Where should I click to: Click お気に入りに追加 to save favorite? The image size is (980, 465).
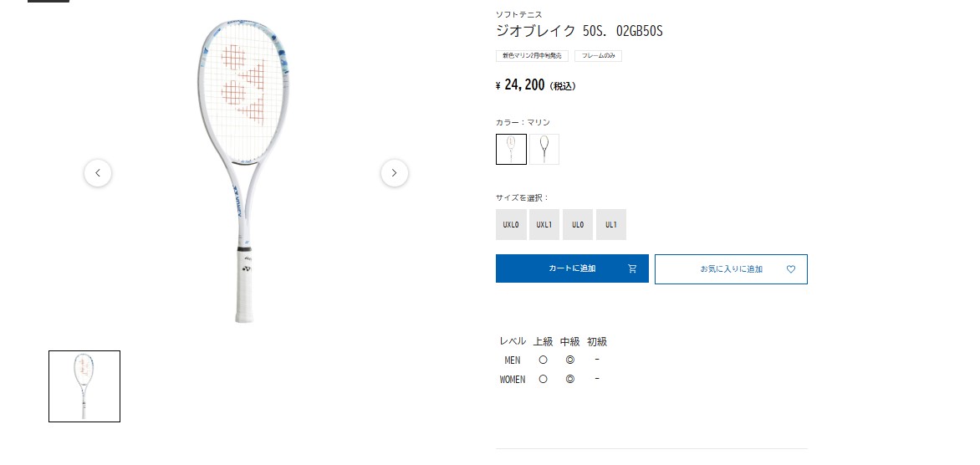click(732, 269)
